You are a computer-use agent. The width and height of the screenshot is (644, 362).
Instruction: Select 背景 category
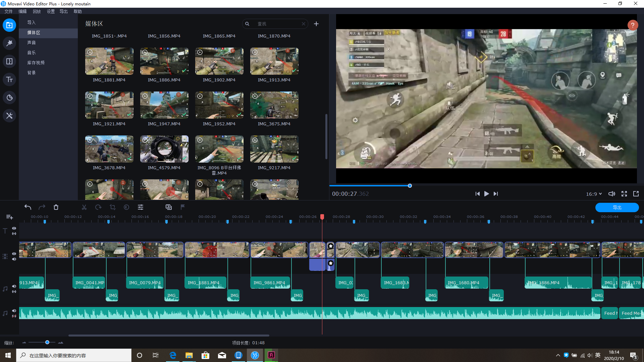[48, 73]
